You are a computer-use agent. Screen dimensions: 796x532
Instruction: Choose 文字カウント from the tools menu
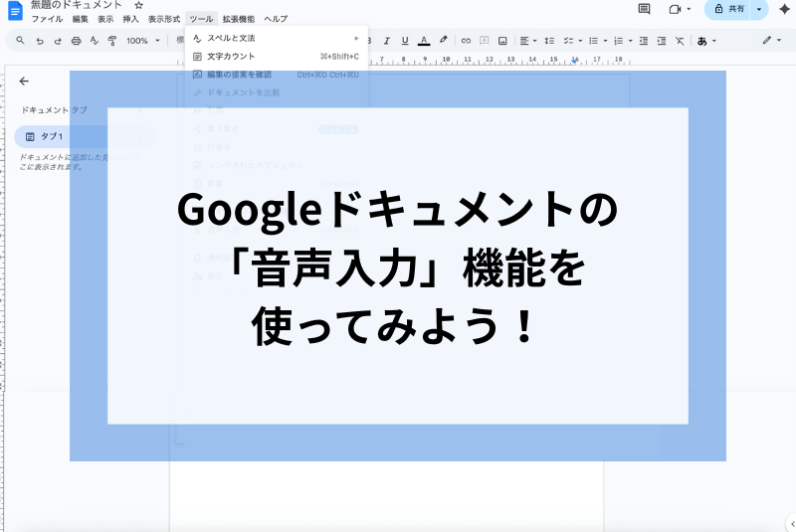[277, 57]
